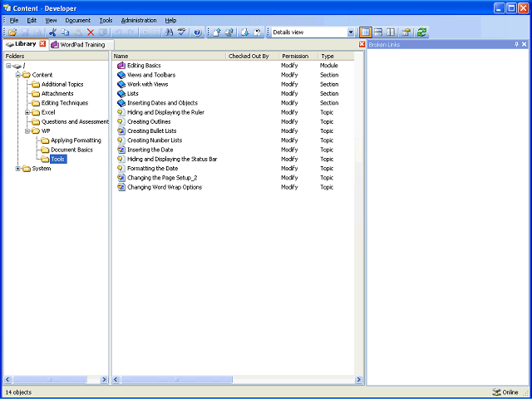Select the horizontal split layout icon

point(378,32)
